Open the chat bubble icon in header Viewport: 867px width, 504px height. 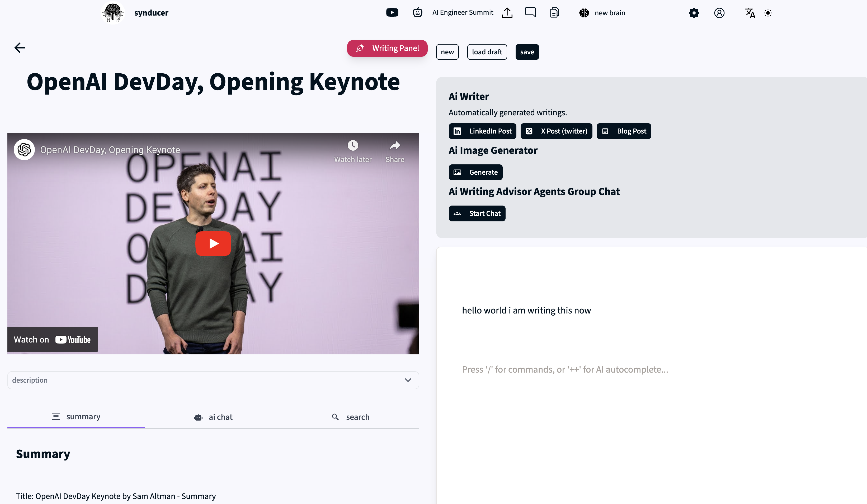(530, 12)
